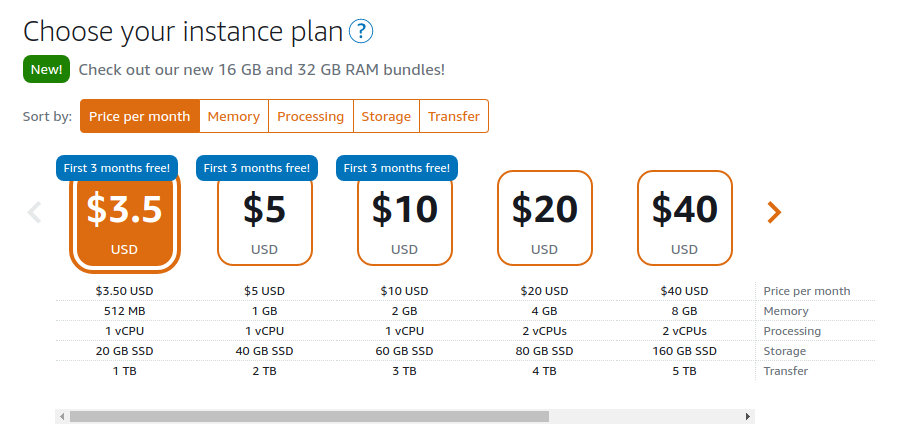Go to next plans with right chevron

click(x=774, y=212)
